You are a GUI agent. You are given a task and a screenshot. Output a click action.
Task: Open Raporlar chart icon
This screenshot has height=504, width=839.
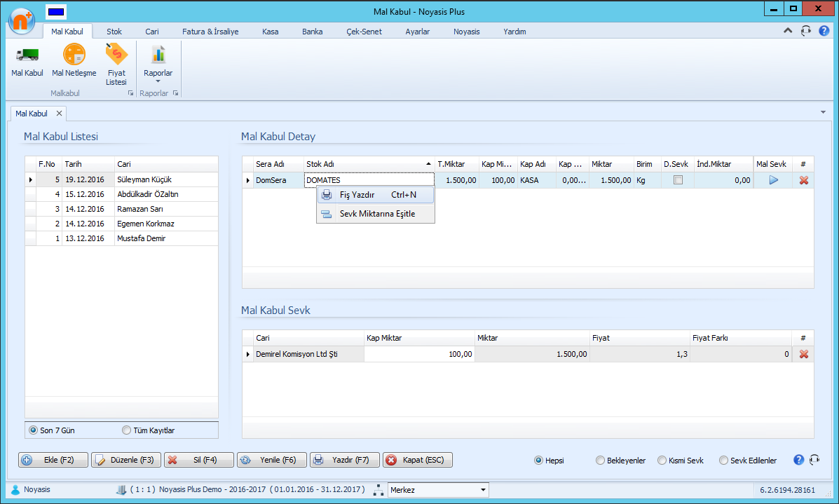(x=158, y=55)
